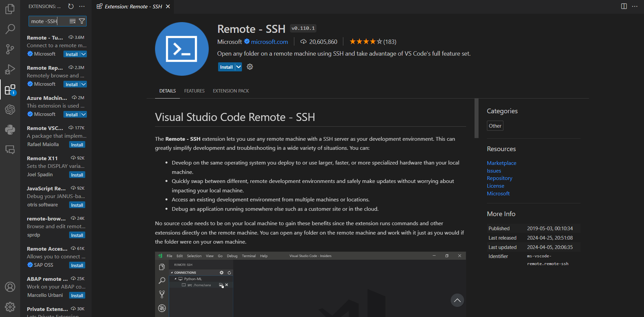Expand Install dropdown for Remote - Tunnels

(84, 54)
